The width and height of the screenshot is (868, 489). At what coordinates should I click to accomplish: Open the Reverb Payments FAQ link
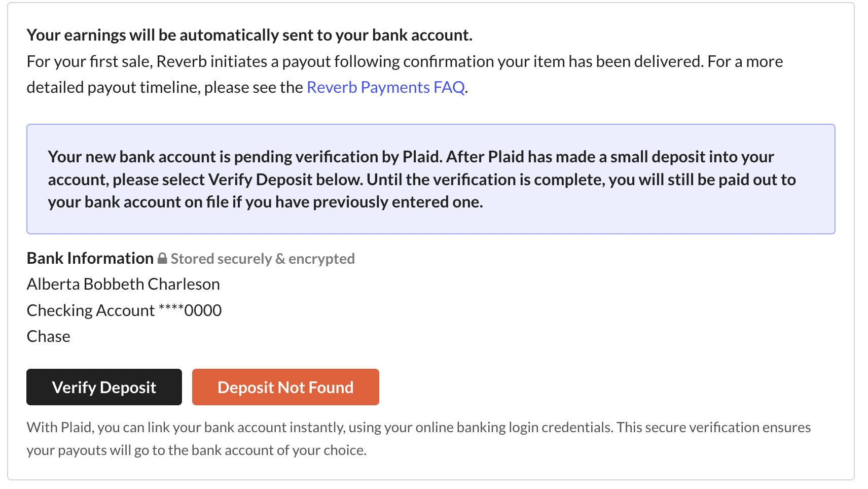pyautogui.click(x=386, y=87)
